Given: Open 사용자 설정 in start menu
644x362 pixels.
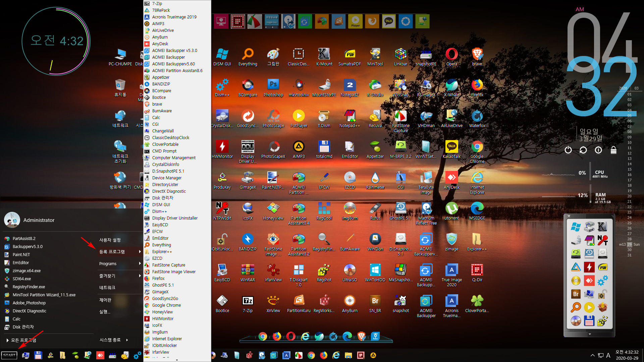Looking at the screenshot, I should [x=110, y=240].
